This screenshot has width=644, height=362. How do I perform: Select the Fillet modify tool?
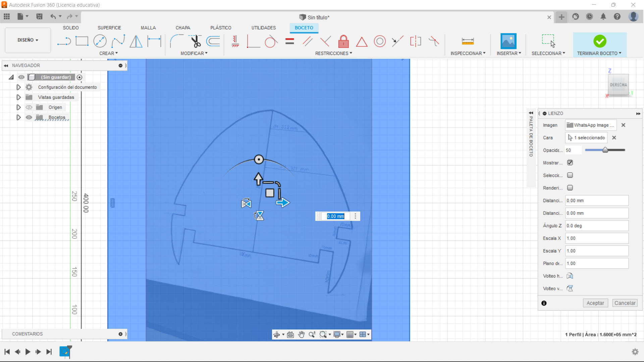(x=176, y=42)
